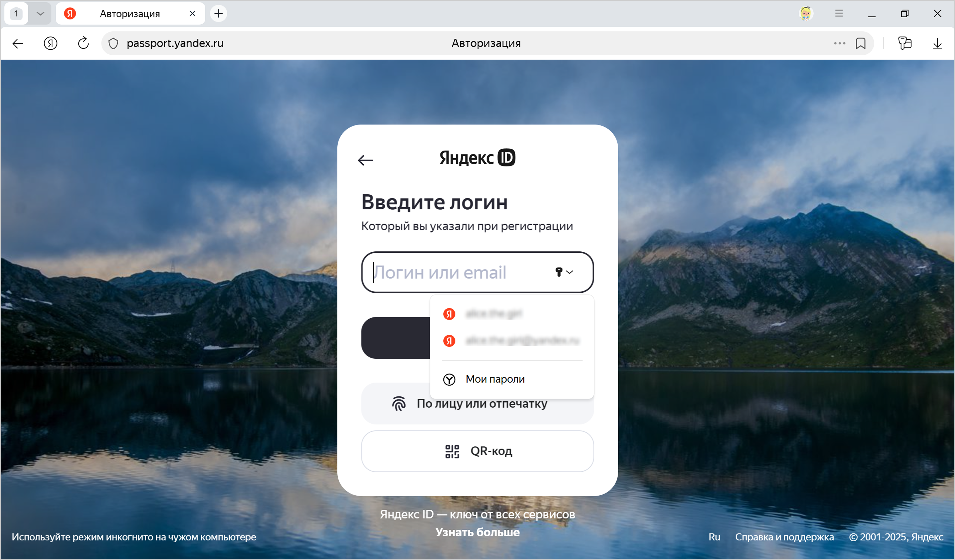Switch language via the Ru link
The image size is (955, 560).
coord(714,537)
